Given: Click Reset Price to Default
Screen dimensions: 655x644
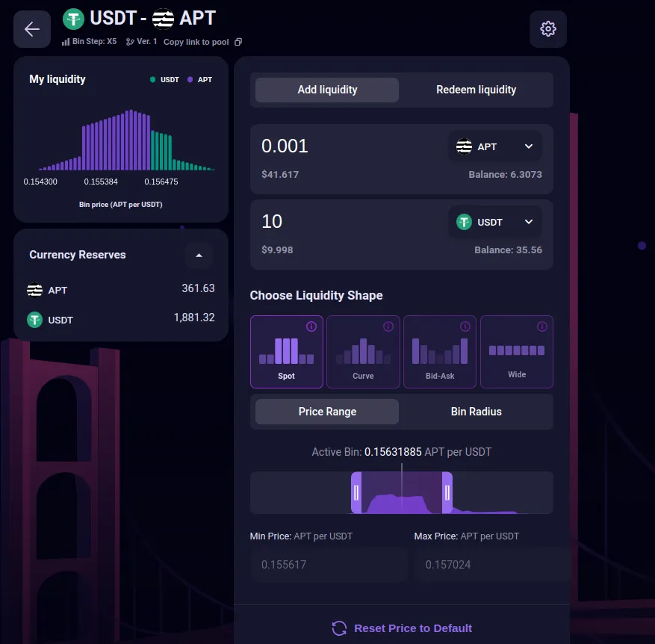Looking at the screenshot, I should [x=401, y=628].
